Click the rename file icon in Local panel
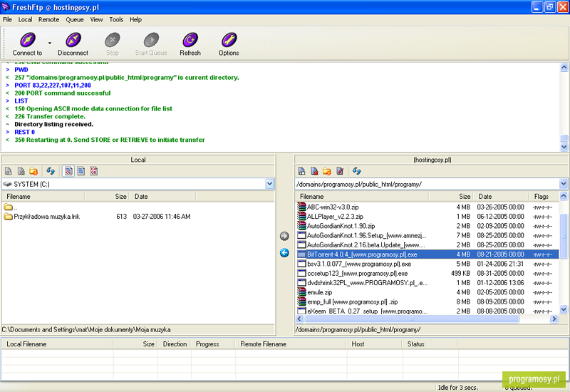Screen dimensions: 570x392 tap(9, 171)
